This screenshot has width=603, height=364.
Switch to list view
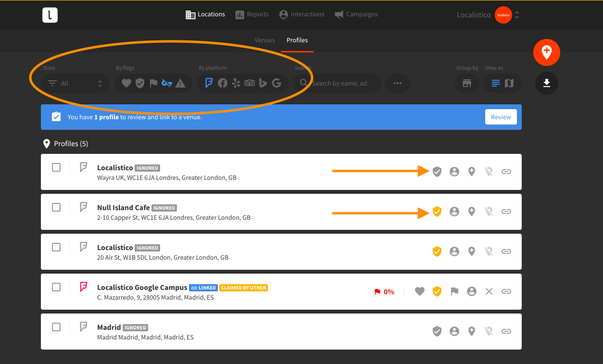(496, 83)
